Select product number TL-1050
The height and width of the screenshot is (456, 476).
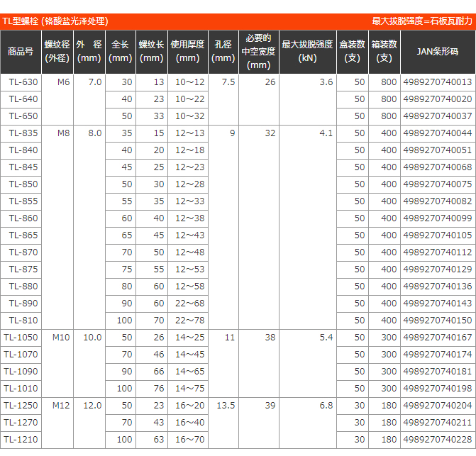[x=21, y=338]
